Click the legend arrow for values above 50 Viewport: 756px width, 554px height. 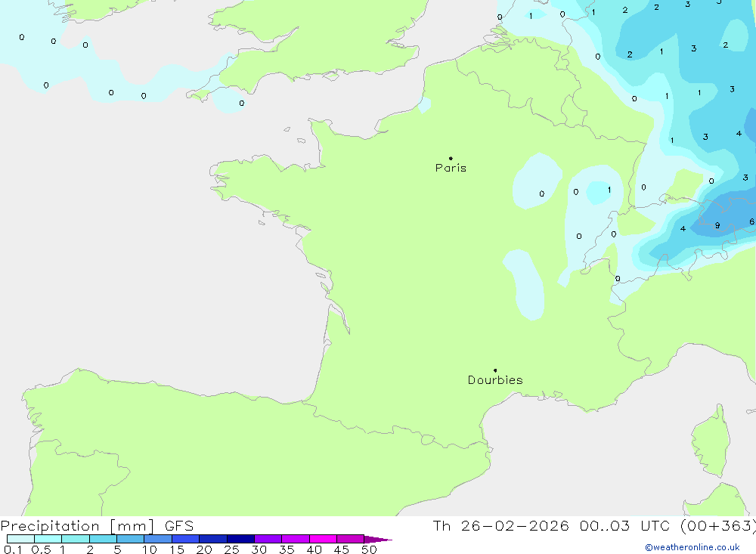click(x=378, y=539)
